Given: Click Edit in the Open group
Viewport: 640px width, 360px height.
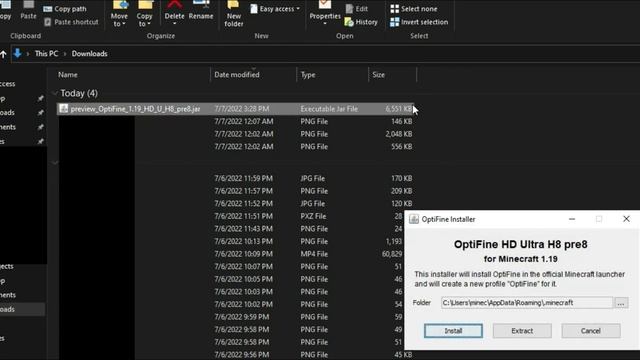Looking at the screenshot, I should pyautogui.click(x=357, y=9).
